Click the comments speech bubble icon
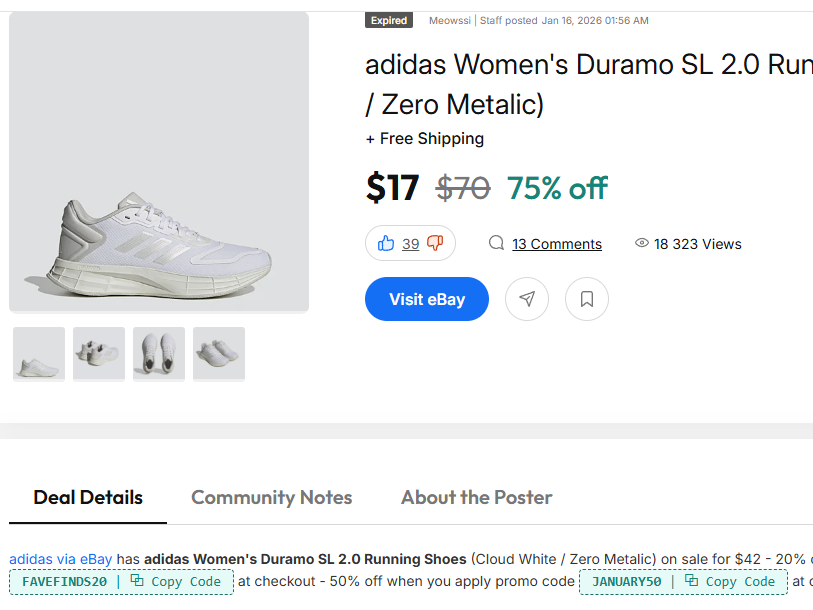Image resolution: width=813 pixels, height=610 pixels. 496,243
